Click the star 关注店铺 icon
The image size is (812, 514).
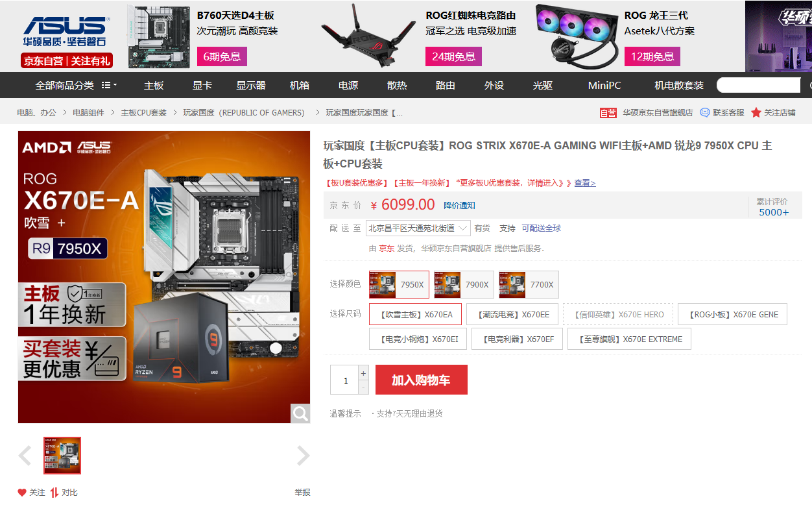click(x=756, y=113)
